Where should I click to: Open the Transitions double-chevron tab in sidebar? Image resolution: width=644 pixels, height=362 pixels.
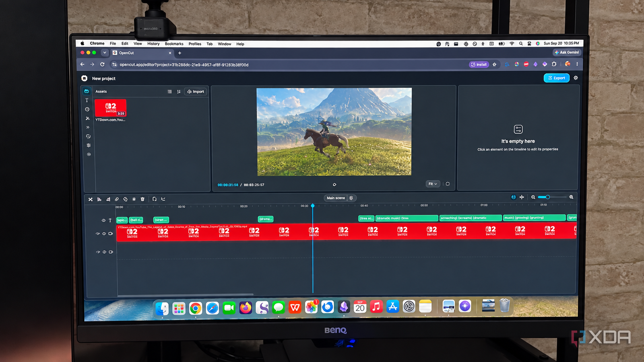click(88, 127)
